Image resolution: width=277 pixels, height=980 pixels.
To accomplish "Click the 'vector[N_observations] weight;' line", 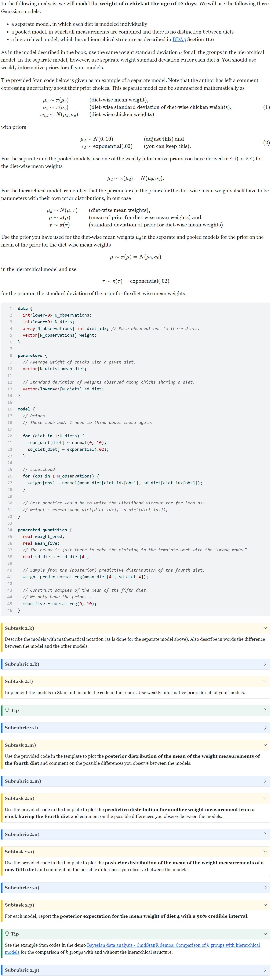I will point(60,335).
